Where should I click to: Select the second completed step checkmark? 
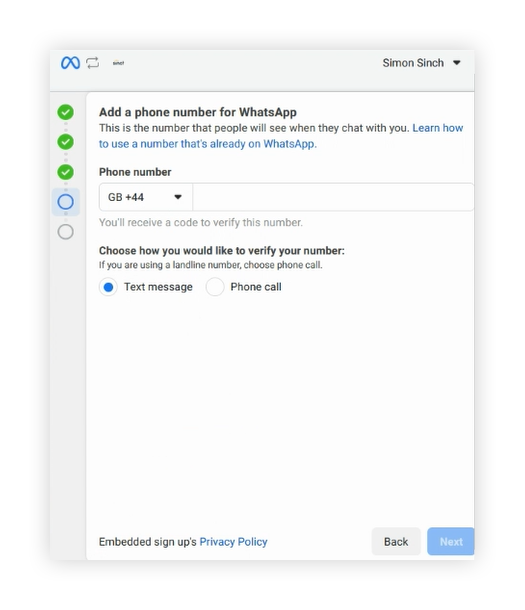coord(65,142)
